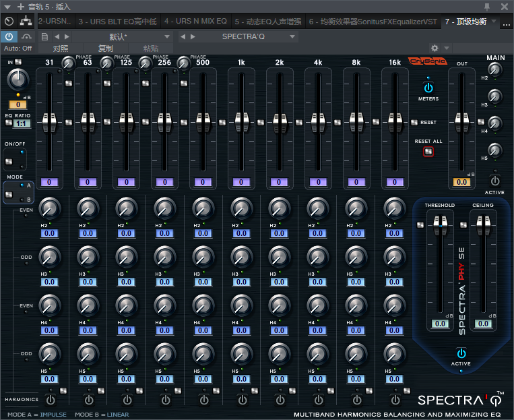
Task: Click the IN dB value field
Action: point(18,104)
